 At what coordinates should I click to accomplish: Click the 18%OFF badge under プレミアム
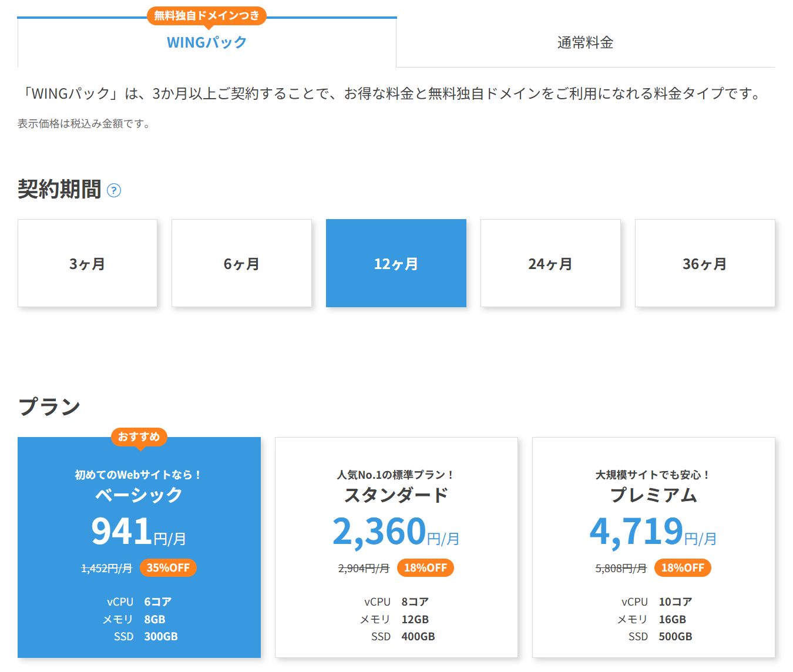tap(683, 568)
